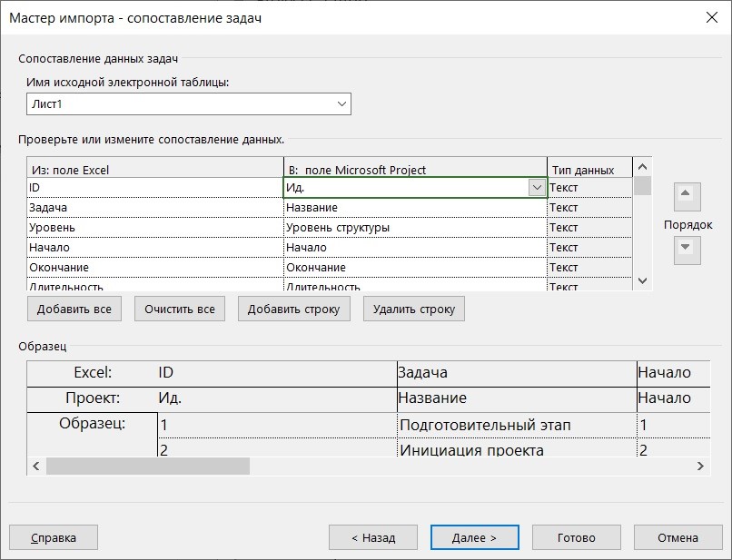Open the Лист1 source sheet dropdown
This screenshot has width=732, height=560.
[x=341, y=104]
